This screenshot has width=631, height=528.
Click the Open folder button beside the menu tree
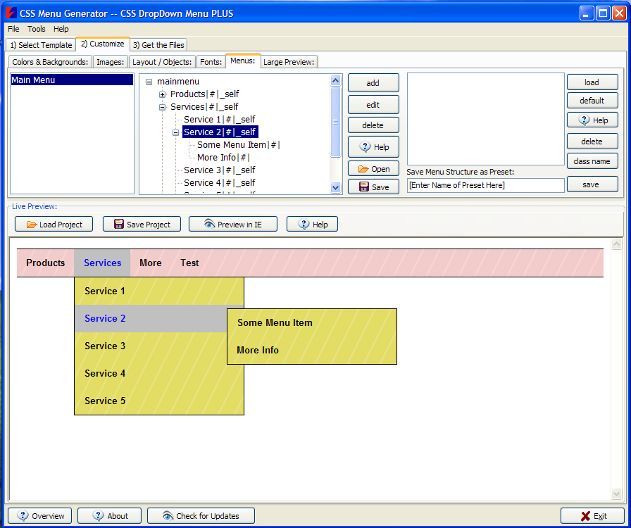373,169
